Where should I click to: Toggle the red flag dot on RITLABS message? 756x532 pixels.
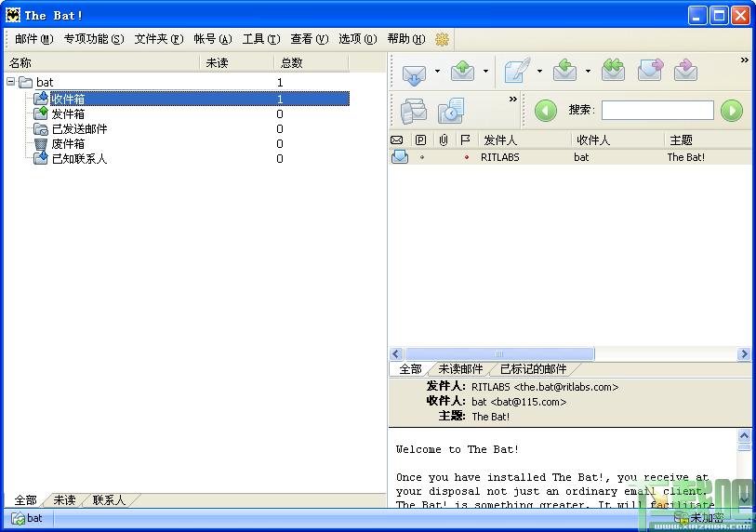pos(466,157)
